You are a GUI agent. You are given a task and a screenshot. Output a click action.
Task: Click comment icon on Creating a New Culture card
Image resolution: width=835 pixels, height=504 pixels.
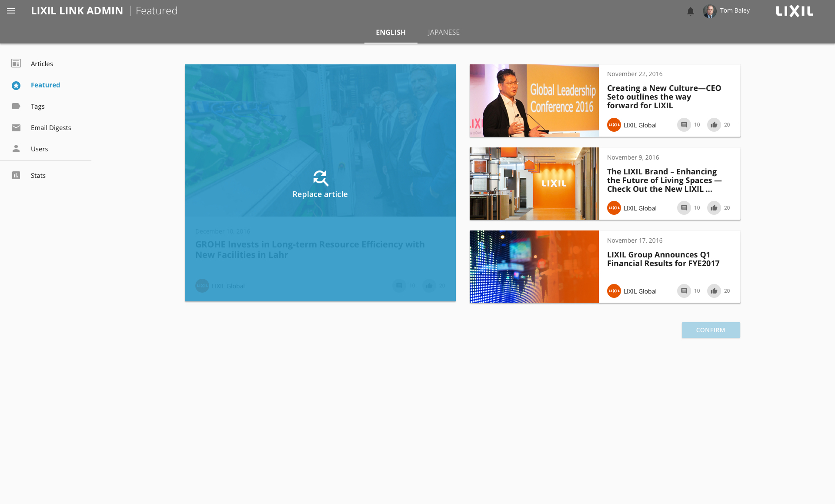(x=684, y=125)
